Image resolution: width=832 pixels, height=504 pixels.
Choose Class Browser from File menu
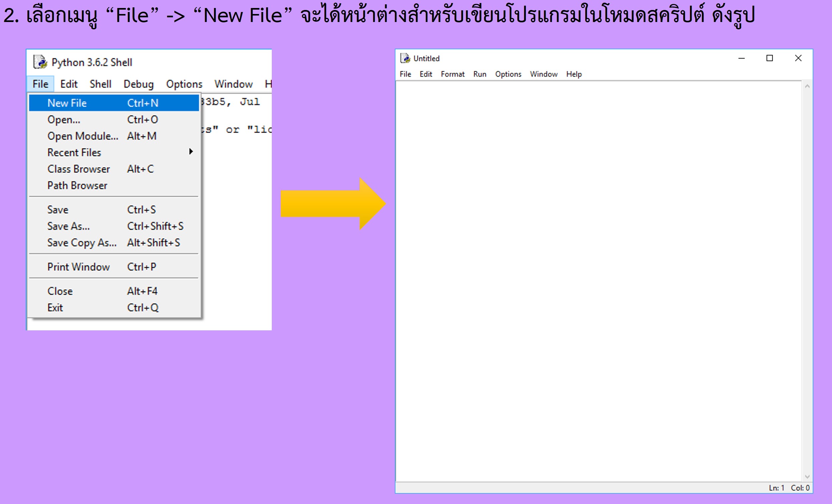(78, 169)
